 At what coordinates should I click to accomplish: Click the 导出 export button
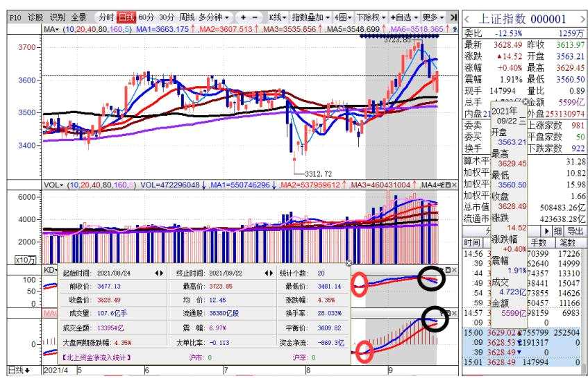point(575,231)
